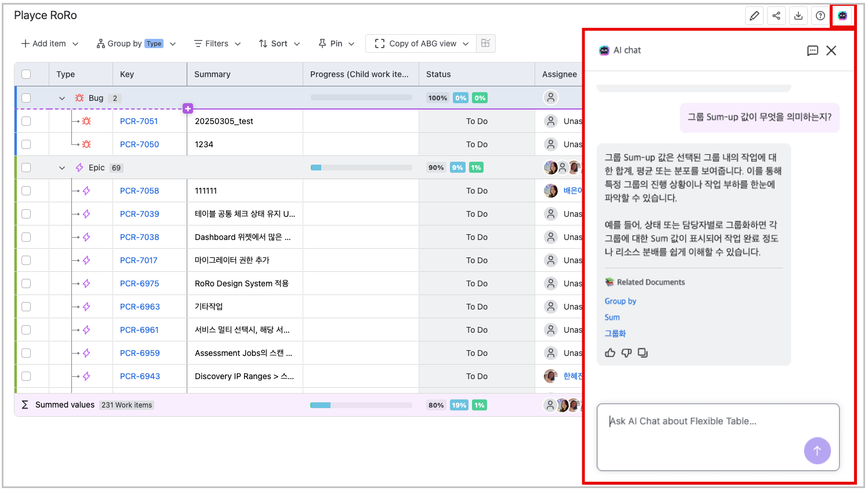
Task: Open work item PCR-7039
Action: [139, 213]
